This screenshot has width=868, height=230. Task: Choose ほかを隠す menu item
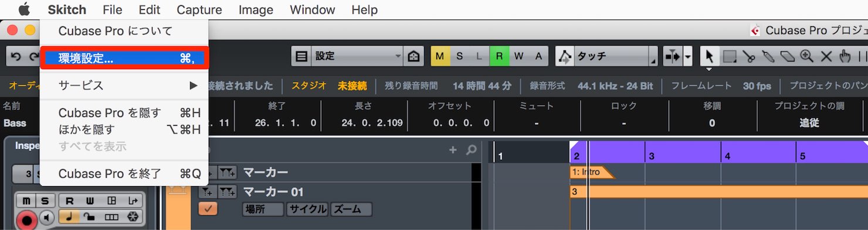(x=124, y=129)
